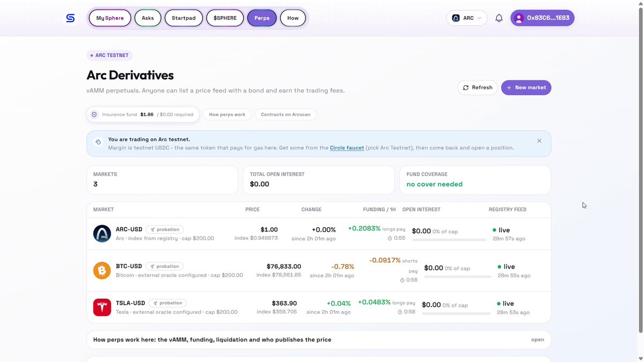
Task: Open the My Sphere tab
Action: coord(110,18)
